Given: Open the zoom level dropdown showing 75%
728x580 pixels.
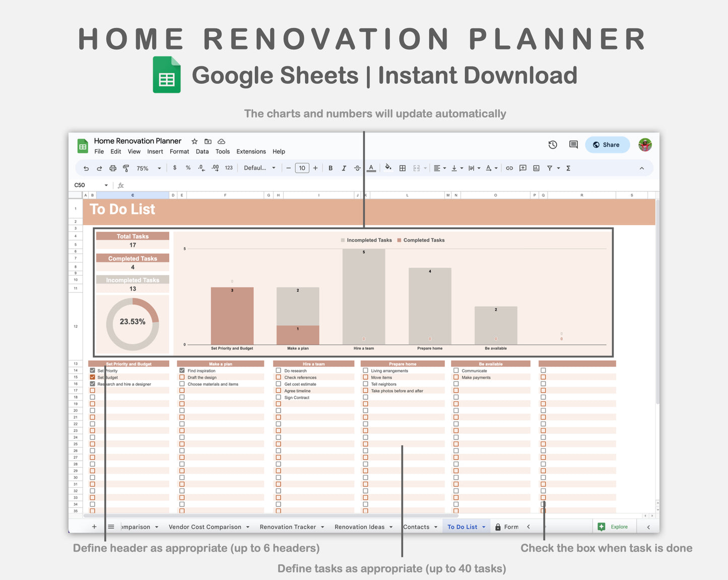Looking at the screenshot, I should [146, 168].
